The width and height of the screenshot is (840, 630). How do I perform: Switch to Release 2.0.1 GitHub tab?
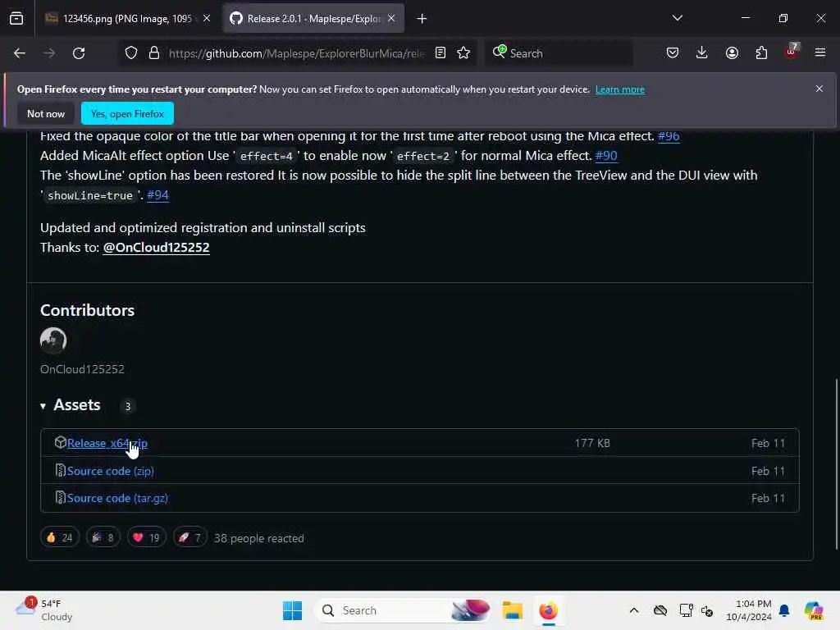click(313, 19)
